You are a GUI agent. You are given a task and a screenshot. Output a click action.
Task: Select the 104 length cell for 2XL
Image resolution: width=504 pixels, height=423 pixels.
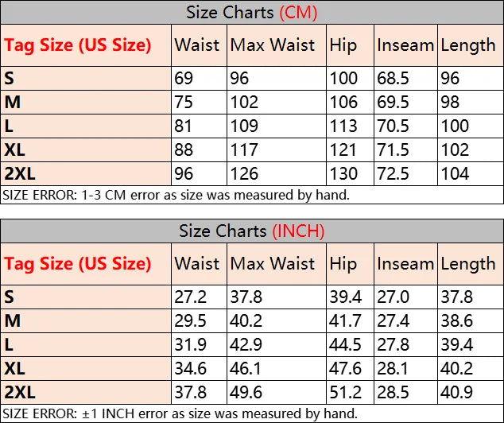click(x=456, y=174)
